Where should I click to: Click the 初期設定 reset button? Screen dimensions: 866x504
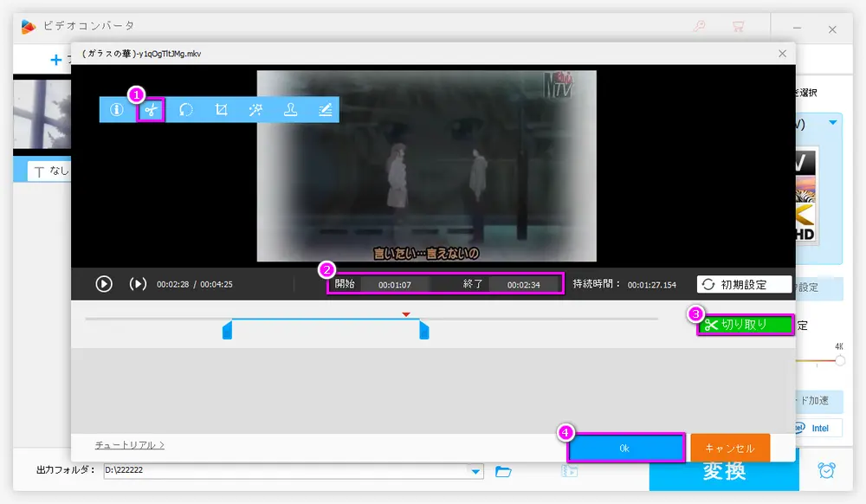[x=744, y=284]
